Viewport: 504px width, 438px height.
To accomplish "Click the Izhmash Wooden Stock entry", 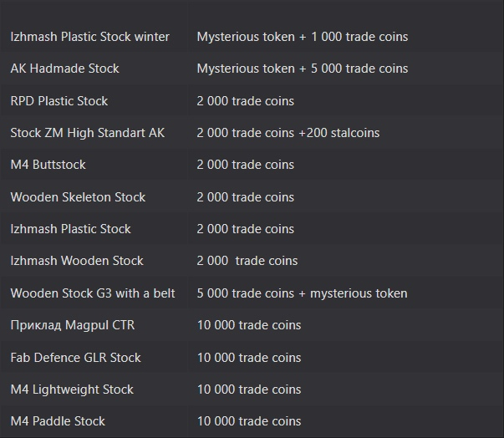I will [77, 261].
